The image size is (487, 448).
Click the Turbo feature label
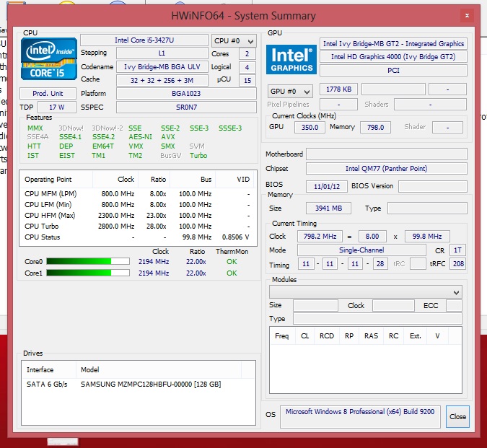point(198,156)
